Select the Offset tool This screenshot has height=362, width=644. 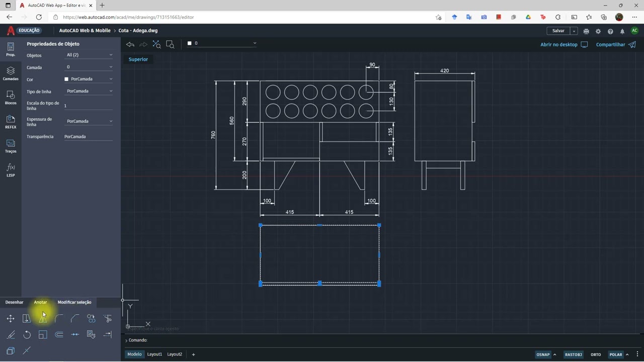[59, 334]
